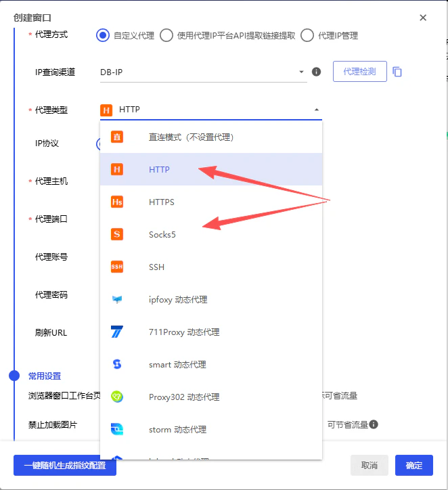The image size is (448, 490).
Task: Click the info icon beside 可节省流量
Action: 374,424
